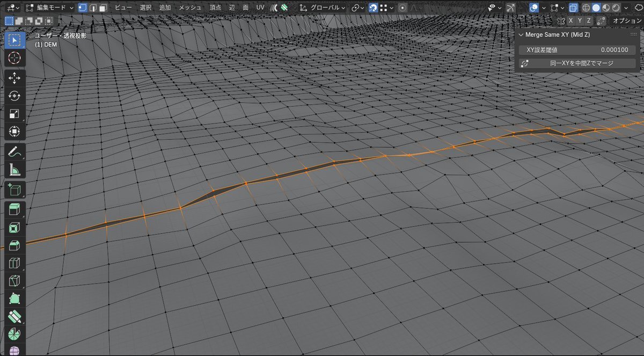Toggle viewport overlays
The width and height of the screenshot is (644, 356).
click(534, 8)
